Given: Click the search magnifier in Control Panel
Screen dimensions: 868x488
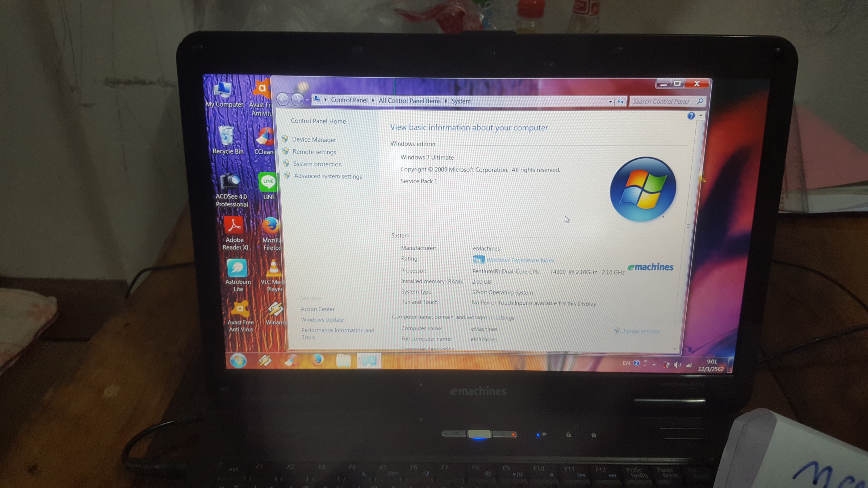Looking at the screenshot, I should click(x=700, y=101).
